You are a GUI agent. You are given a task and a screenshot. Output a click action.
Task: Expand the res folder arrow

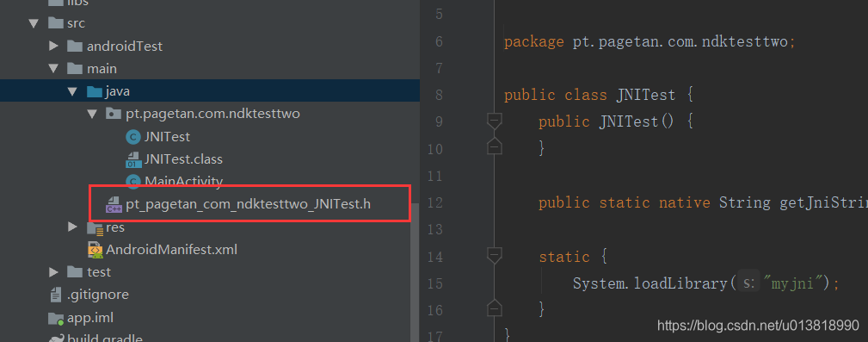click(72, 227)
